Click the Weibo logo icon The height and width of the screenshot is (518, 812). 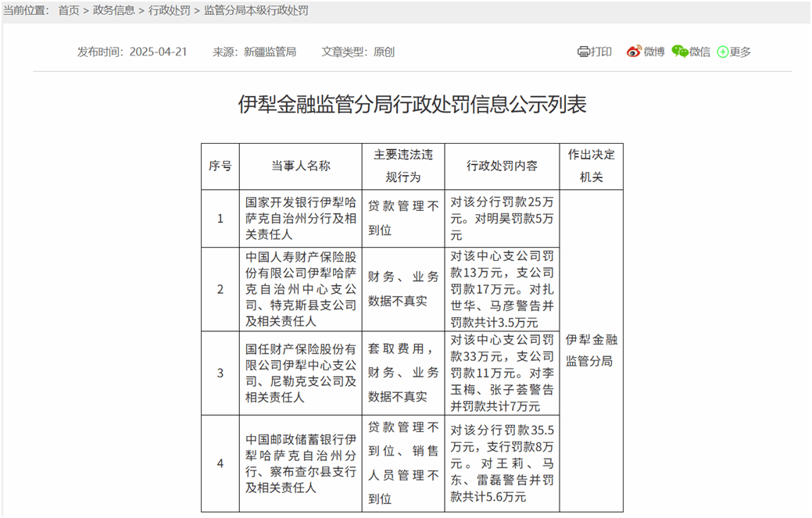[634, 52]
